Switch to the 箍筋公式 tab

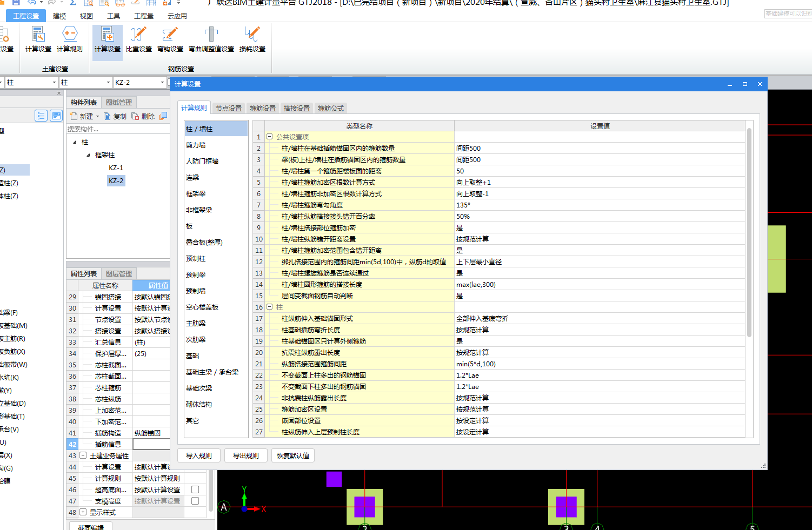coord(331,108)
